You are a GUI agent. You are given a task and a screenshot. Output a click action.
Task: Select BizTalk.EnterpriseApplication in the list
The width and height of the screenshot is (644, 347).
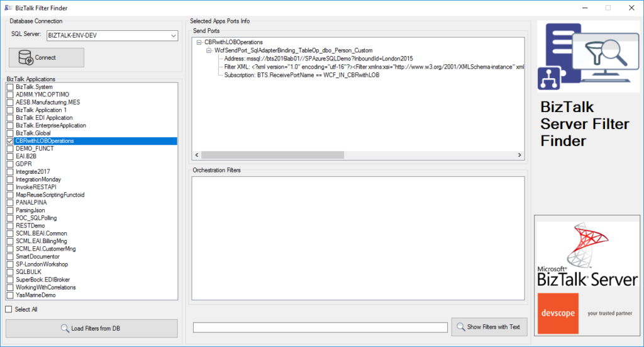click(50, 125)
